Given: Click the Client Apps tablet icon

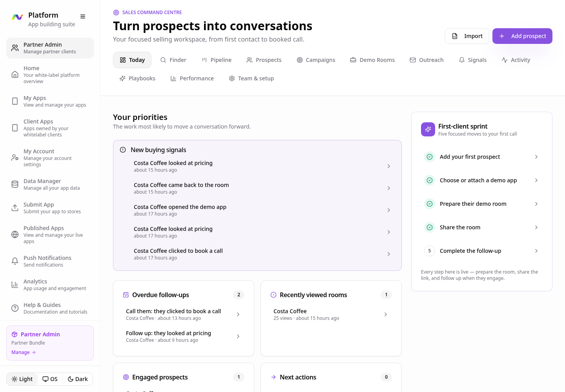Looking at the screenshot, I should 15,128.
